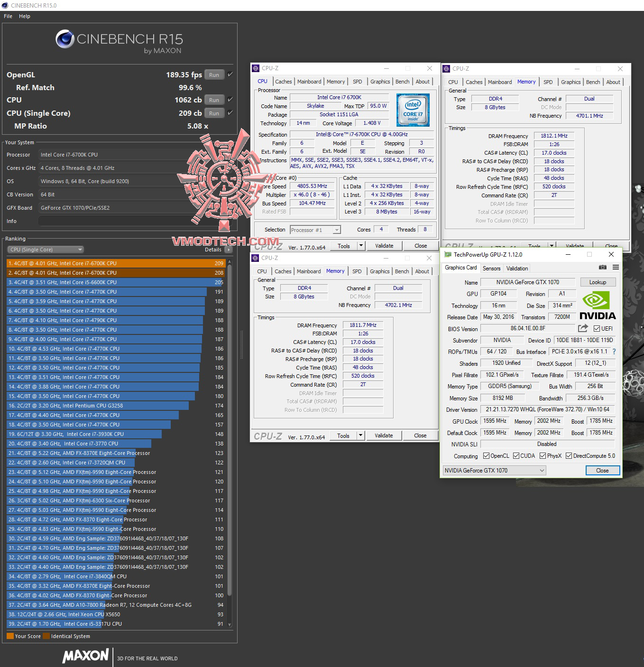Screen dimensions: 644x667
Task: Select ranking row 19, Intel Core i7-3930K
Action: (116, 434)
